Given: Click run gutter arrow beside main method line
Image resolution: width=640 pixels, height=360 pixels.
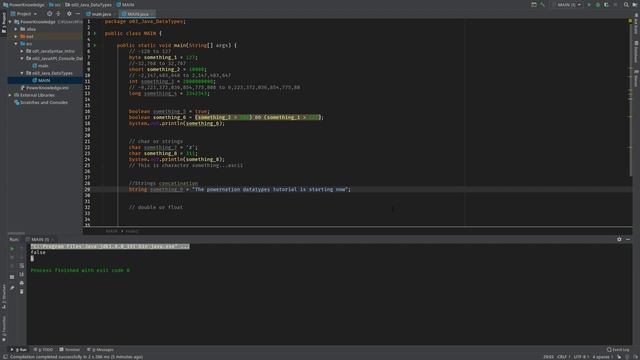Looking at the screenshot, I should (x=95, y=45).
